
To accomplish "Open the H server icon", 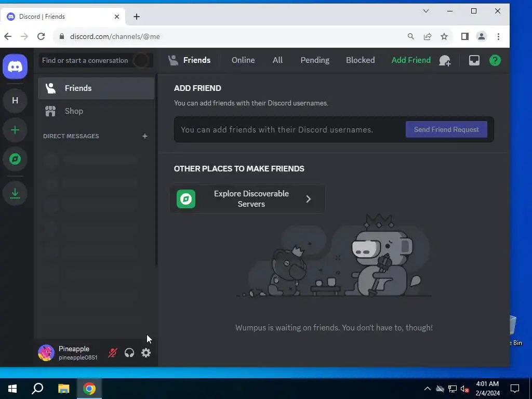I will pyautogui.click(x=15, y=100).
